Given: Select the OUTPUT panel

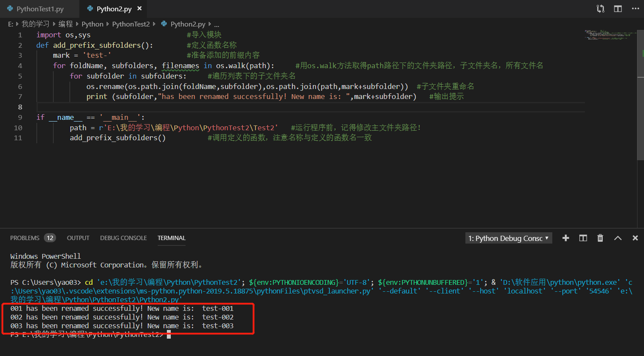Looking at the screenshot, I should [78, 237].
